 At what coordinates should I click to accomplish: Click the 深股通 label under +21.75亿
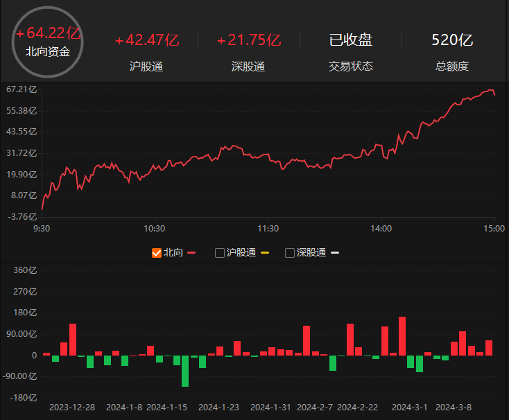point(248,66)
